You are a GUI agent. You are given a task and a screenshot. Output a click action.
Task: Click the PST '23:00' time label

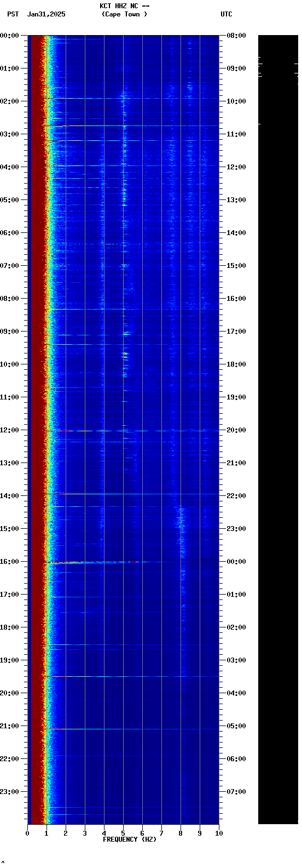10,792
